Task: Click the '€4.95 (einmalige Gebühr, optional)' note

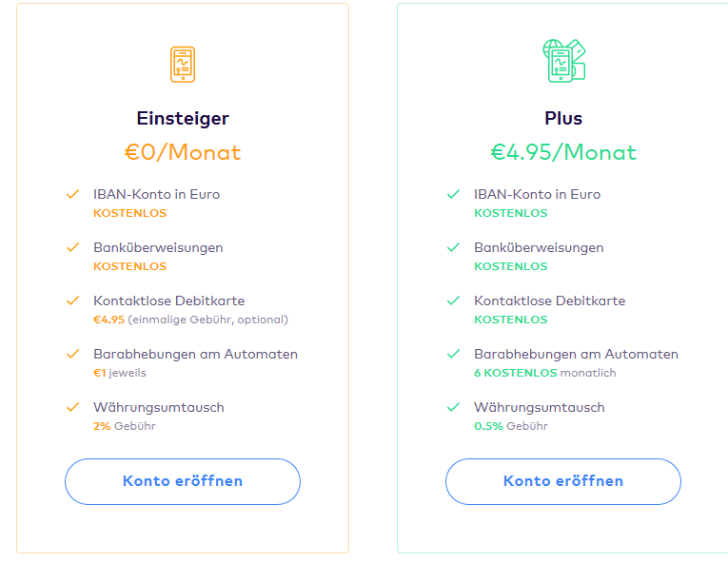Action: point(190,320)
